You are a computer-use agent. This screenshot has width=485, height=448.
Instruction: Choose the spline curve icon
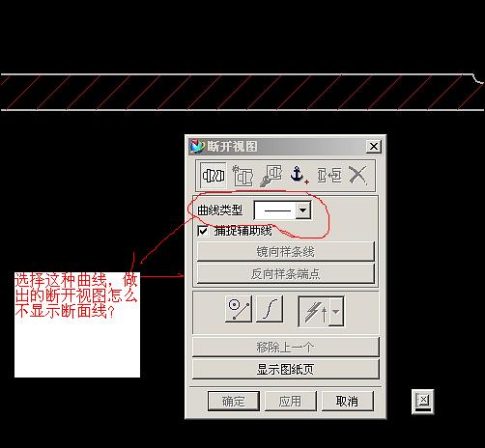[270, 309]
